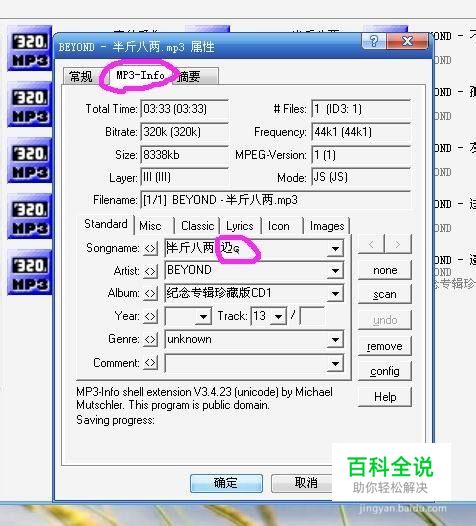476x526 pixels.
Task: Click the remove button
Action: (x=385, y=346)
